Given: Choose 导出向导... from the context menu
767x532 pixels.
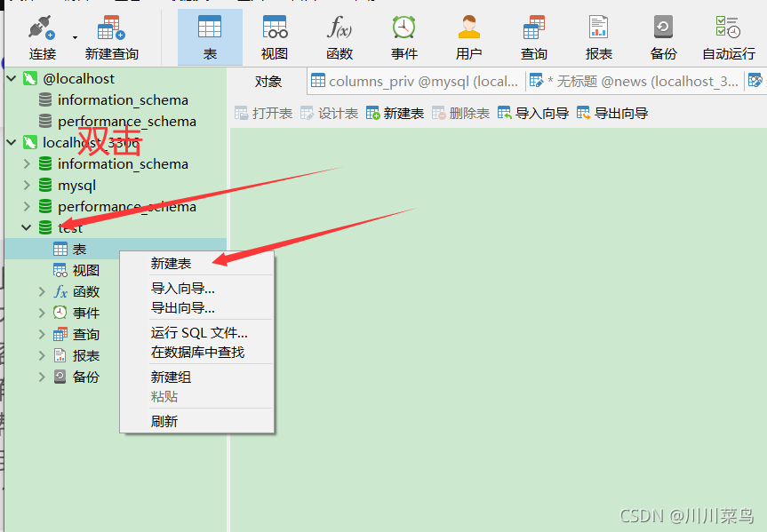Looking at the screenshot, I should (182, 308).
